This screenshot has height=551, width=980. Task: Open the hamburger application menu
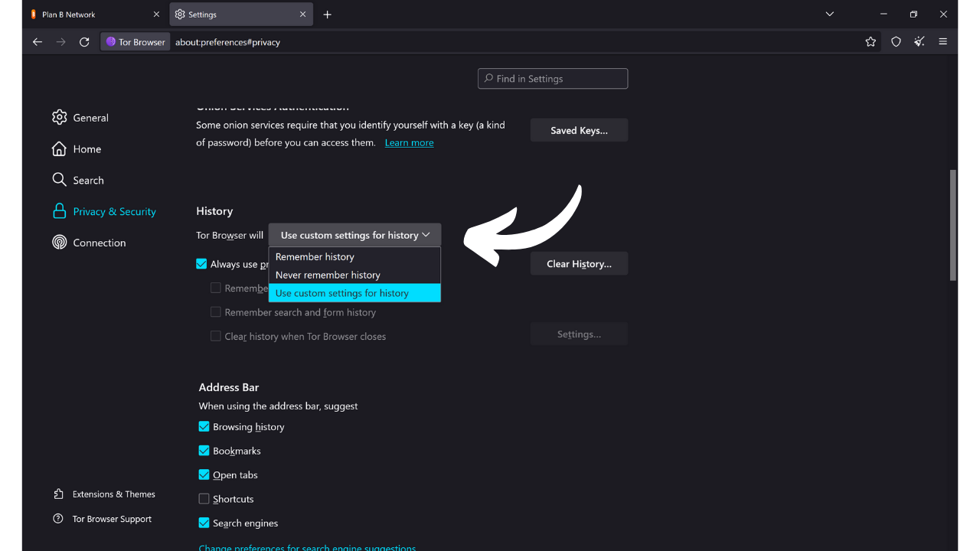pyautogui.click(x=942, y=42)
